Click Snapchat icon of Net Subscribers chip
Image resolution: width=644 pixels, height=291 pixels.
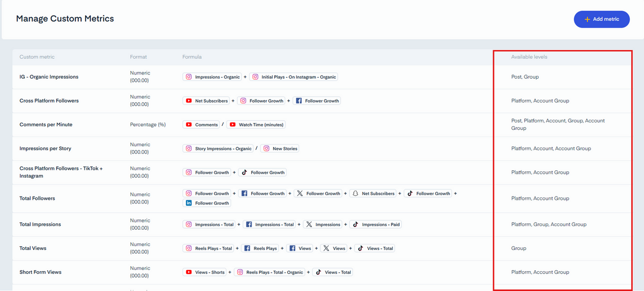tap(355, 194)
